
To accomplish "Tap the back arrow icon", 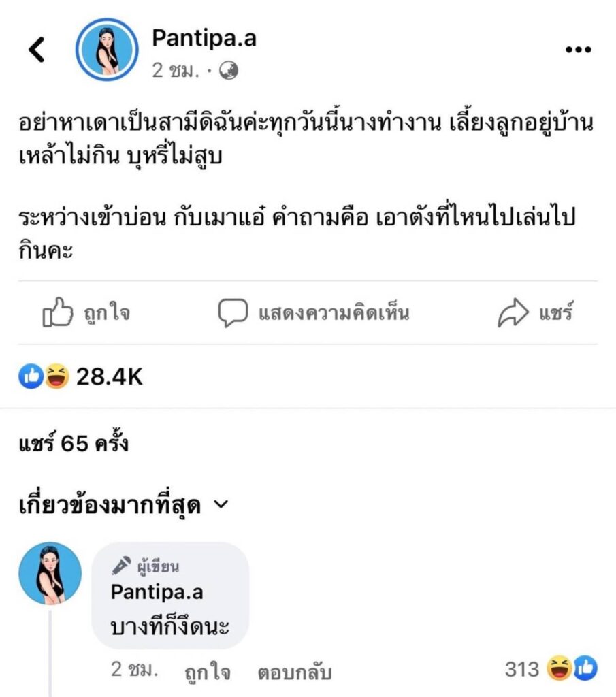I will 36,50.
